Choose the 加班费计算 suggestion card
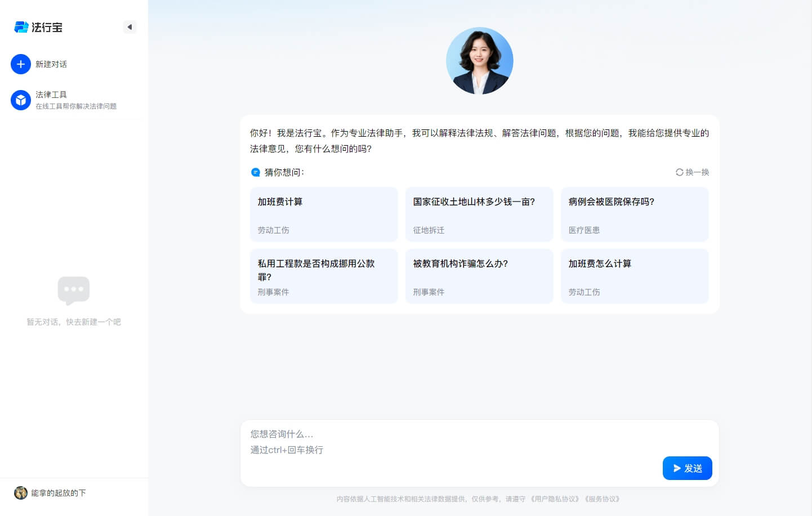 tap(324, 214)
